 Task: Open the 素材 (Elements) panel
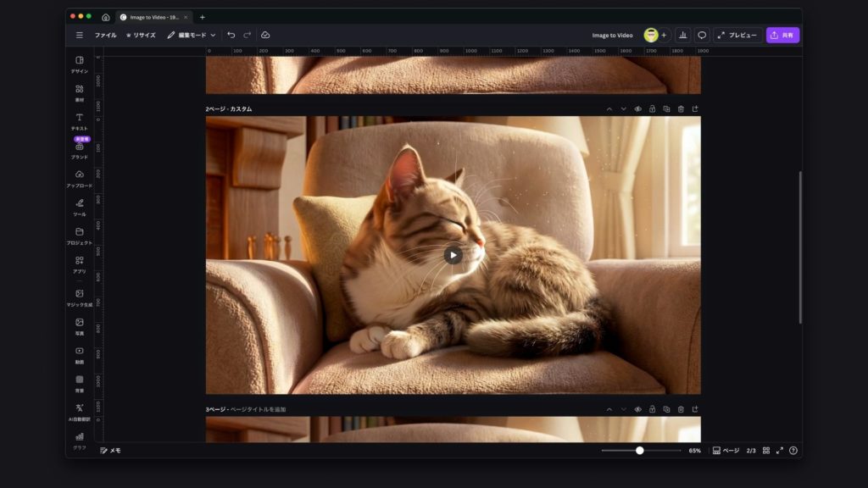pyautogui.click(x=79, y=92)
